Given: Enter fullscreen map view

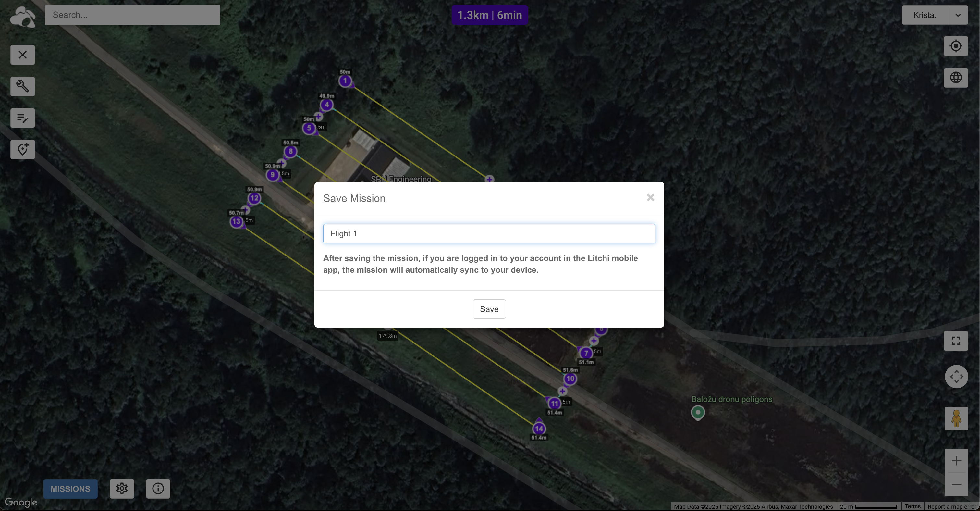Looking at the screenshot, I should (955, 341).
